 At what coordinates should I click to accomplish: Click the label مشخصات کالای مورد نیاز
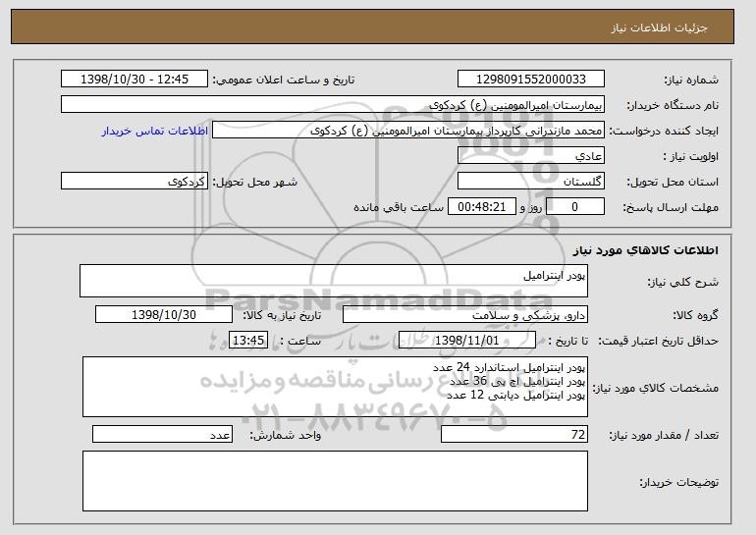tap(655, 388)
